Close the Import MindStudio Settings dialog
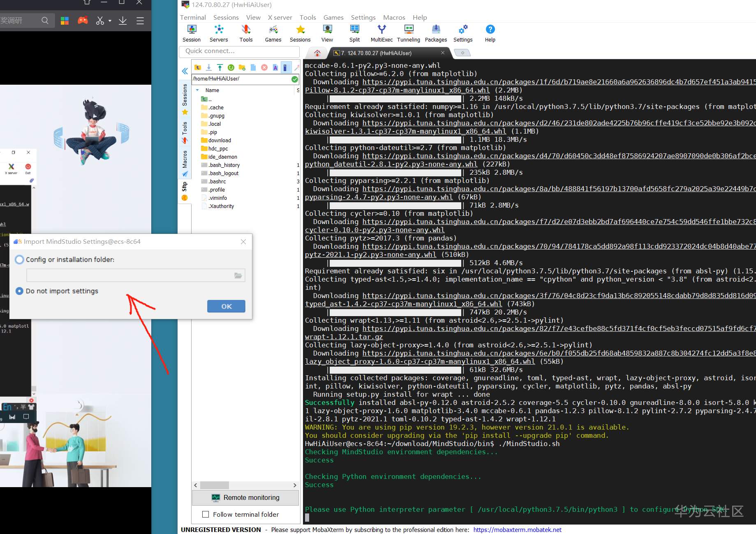The image size is (756, 534). pyautogui.click(x=243, y=242)
